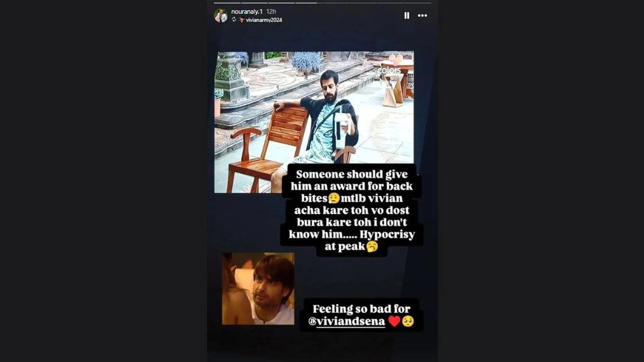This screenshot has width=644, height=362.
Task: Click the currently playing fourth progress segment
Action: 309,3
